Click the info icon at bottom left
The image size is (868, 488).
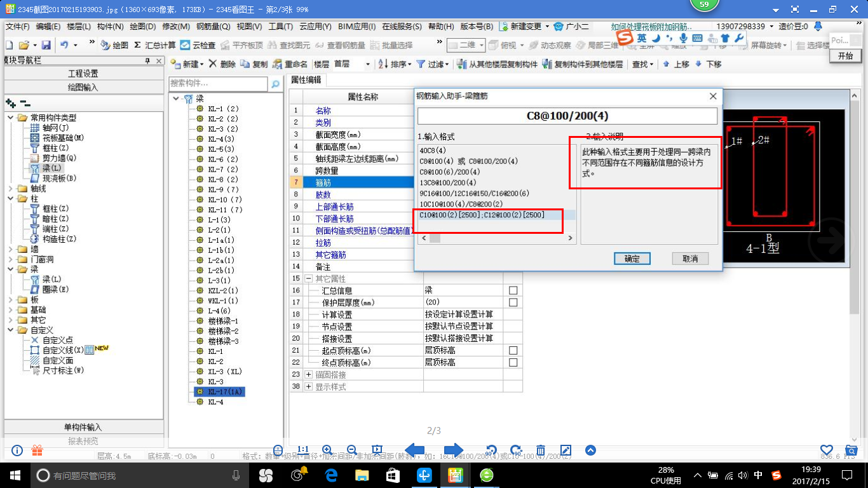coord(17,451)
